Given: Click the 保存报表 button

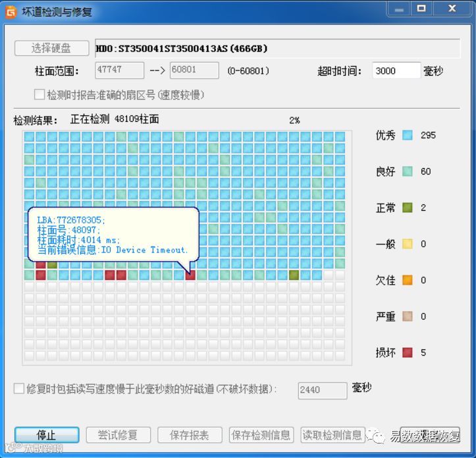Looking at the screenshot, I should coord(190,435).
